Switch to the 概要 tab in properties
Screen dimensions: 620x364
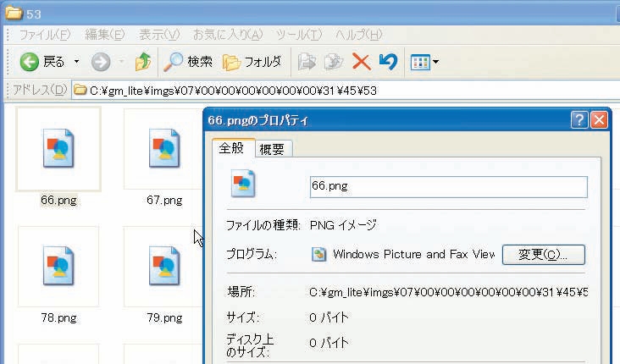pos(273,149)
